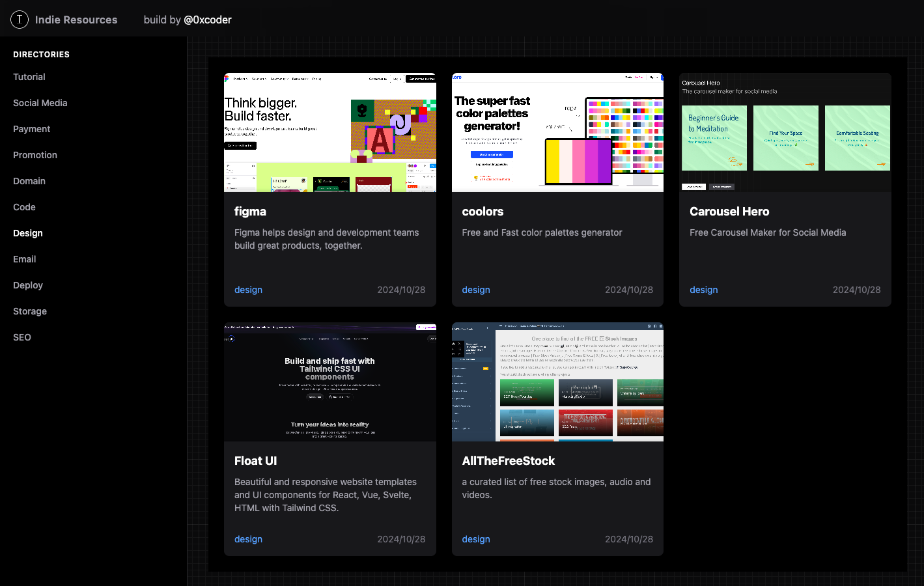Open the AllTheFreeStock preview thumbnail
This screenshot has width=924, height=586.
(x=557, y=382)
